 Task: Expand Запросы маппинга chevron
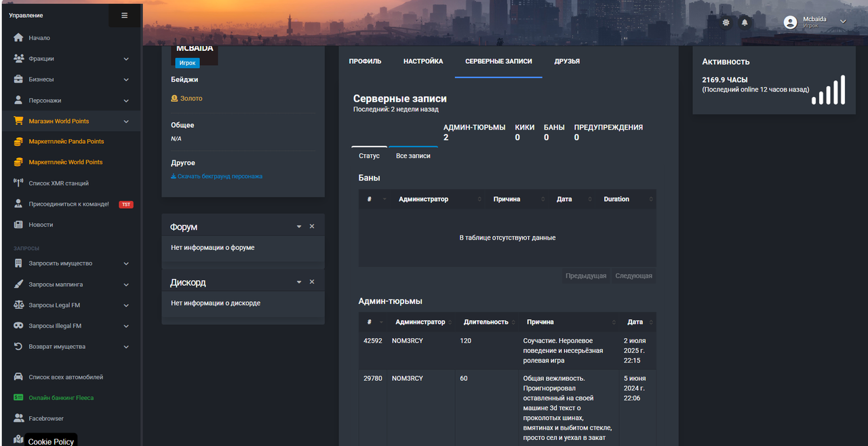pyautogui.click(x=126, y=284)
